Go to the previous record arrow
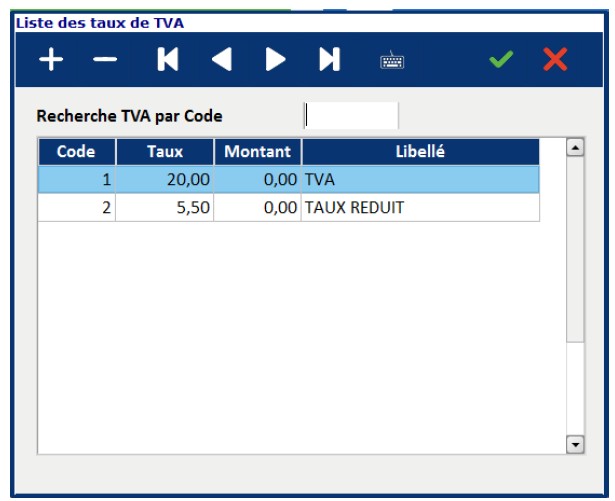The width and height of the screenshot is (615, 501). [x=221, y=61]
